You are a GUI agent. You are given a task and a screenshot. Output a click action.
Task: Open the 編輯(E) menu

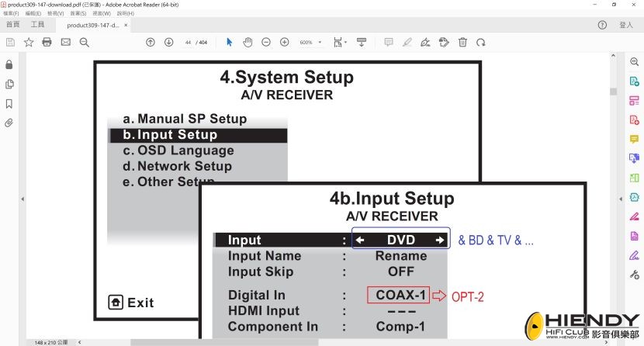coord(33,13)
